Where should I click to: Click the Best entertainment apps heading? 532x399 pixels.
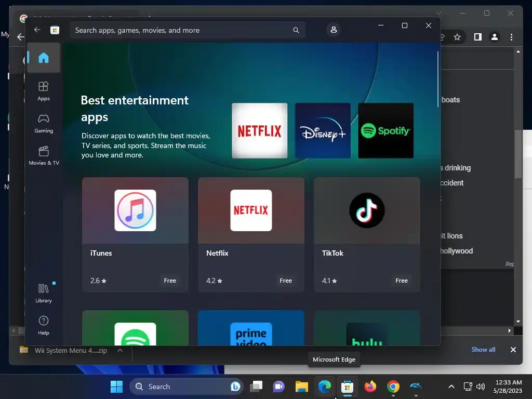(135, 109)
